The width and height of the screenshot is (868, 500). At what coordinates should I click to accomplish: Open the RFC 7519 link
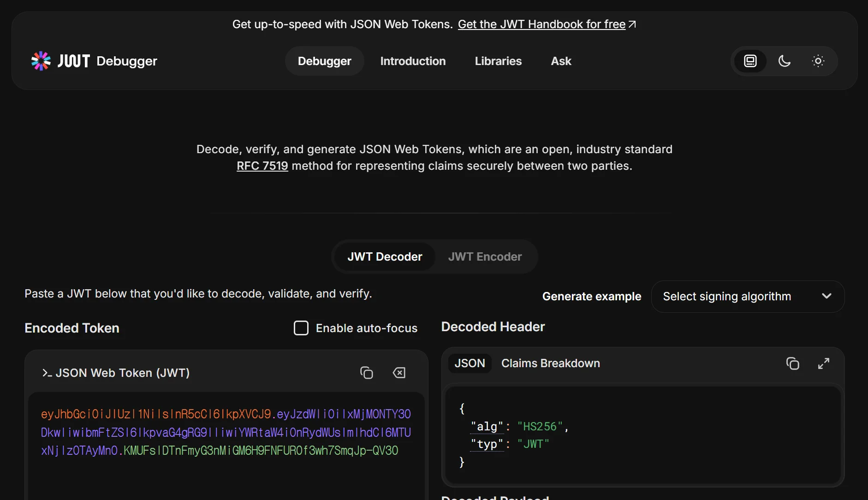(262, 166)
